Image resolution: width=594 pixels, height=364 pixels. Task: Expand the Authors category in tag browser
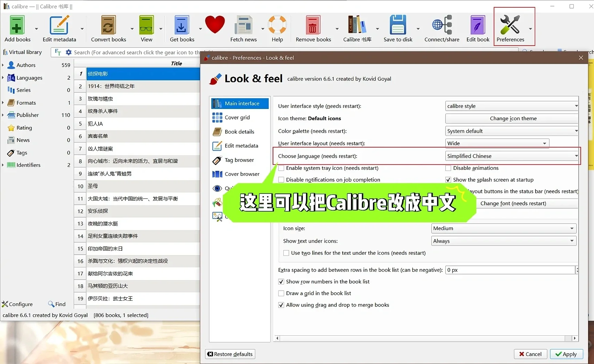(3, 65)
